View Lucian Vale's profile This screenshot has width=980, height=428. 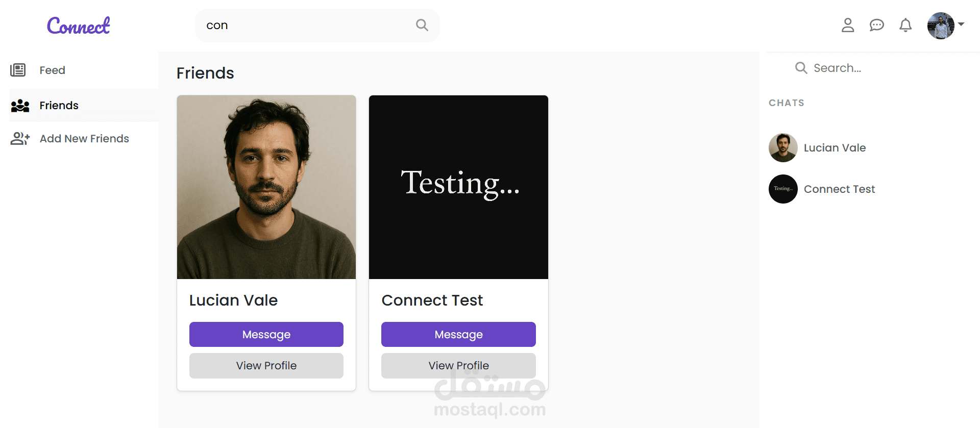point(266,366)
